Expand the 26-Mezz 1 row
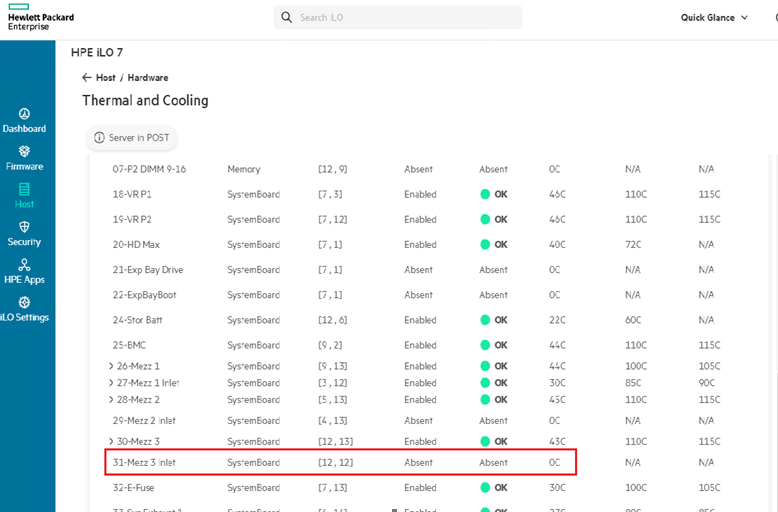 point(111,366)
